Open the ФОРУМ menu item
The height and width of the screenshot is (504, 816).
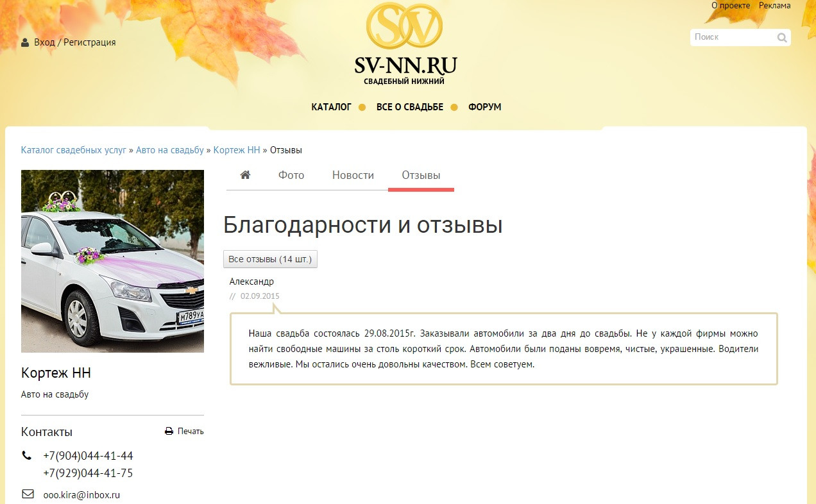coord(484,107)
